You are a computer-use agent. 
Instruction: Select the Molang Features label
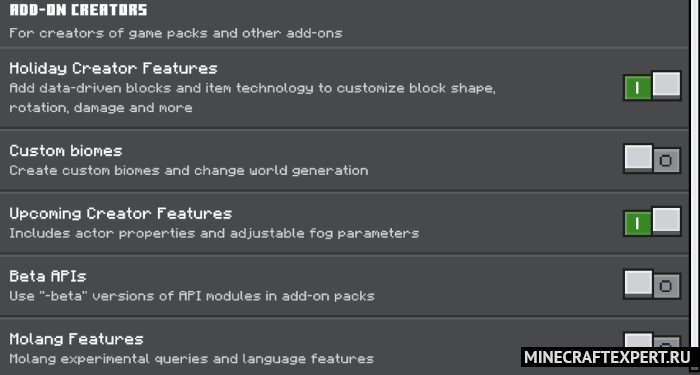tap(76, 339)
